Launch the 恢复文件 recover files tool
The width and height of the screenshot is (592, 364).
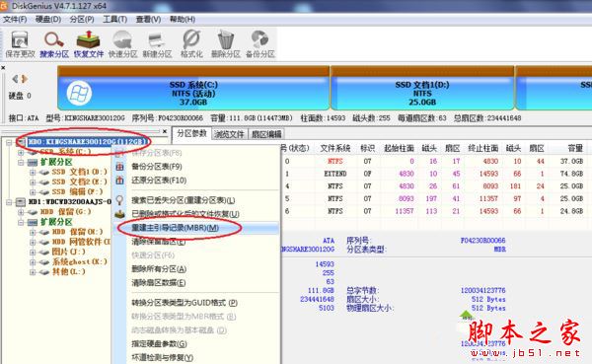pyautogui.click(x=89, y=43)
